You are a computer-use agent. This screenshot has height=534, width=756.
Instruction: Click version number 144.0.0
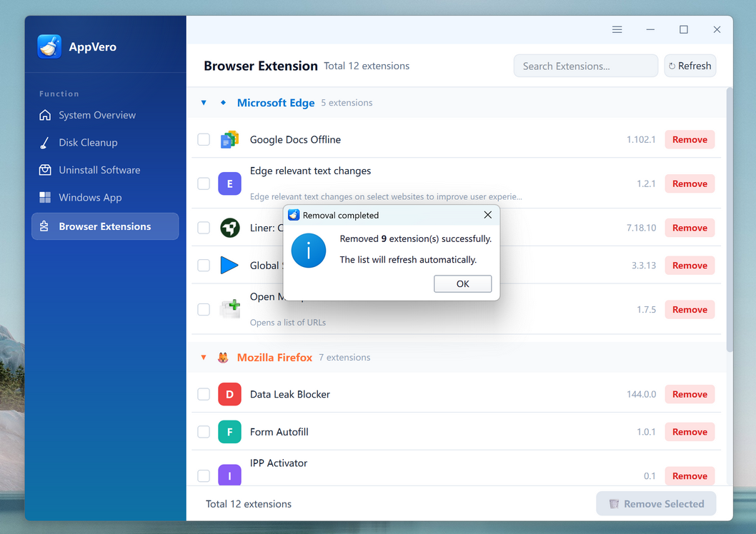(641, 394)
